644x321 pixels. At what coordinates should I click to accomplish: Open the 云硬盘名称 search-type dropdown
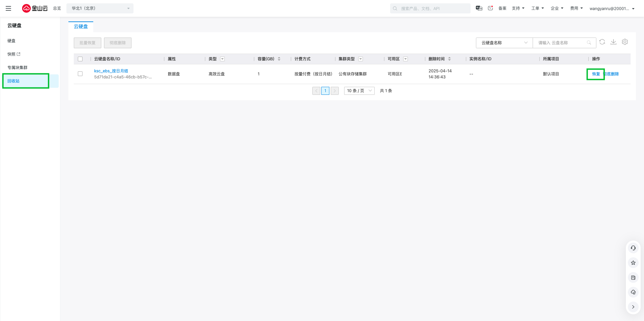[x=504, y=43]
